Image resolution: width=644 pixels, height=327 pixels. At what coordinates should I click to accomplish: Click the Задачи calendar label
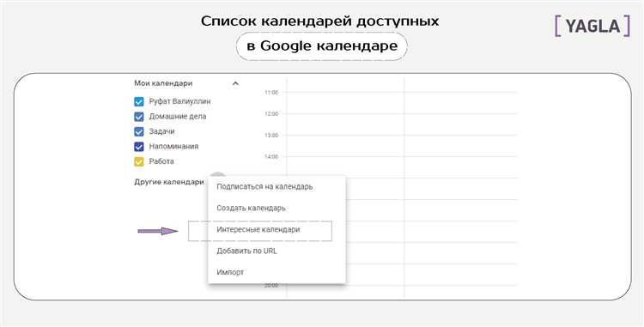pos(161,131)
